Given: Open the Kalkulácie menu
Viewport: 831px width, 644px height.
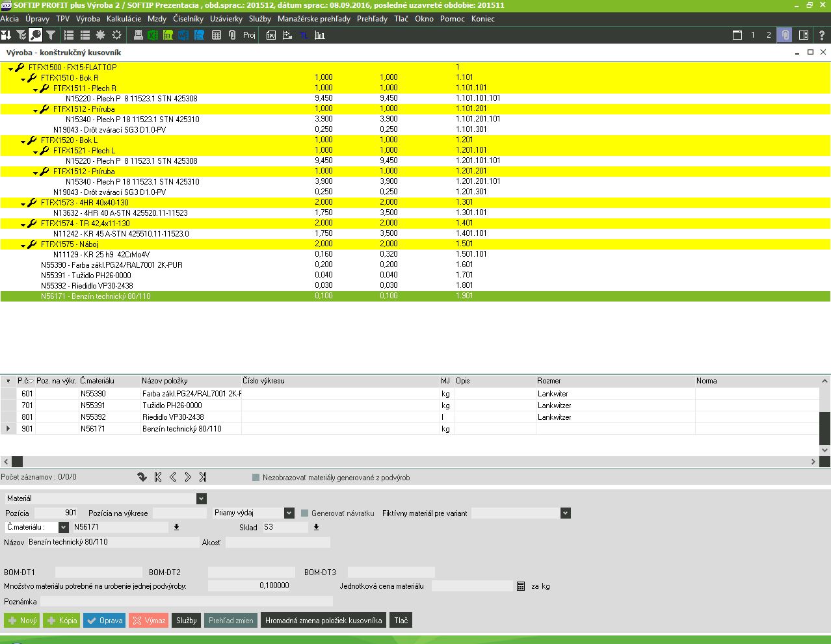Looking at the screenshot, I should coord(124,19).
